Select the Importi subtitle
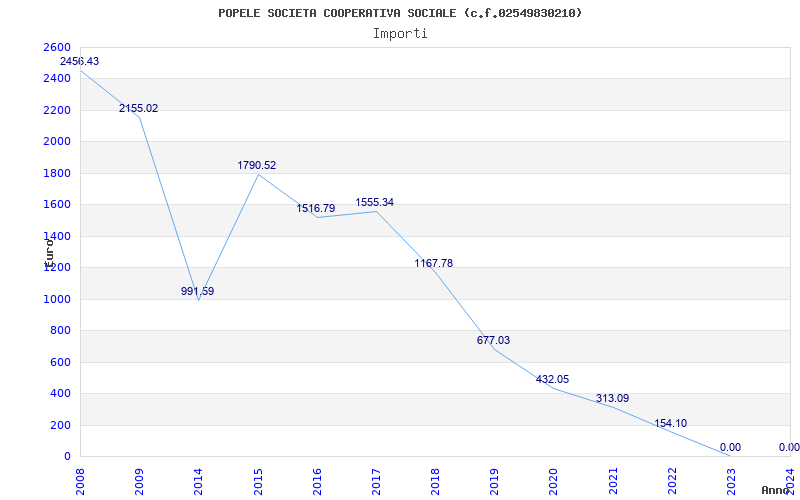Viewport: 800px width, 500px height. 400,33
